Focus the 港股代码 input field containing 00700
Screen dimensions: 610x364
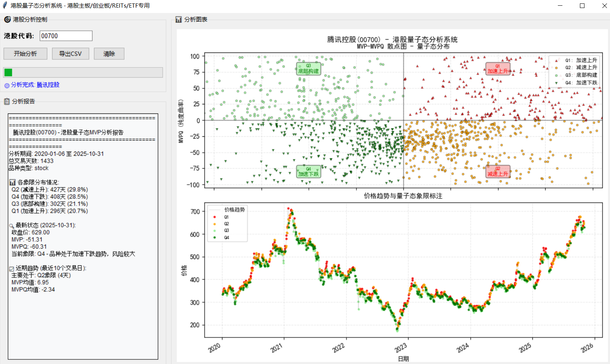(x=66, y=36)
